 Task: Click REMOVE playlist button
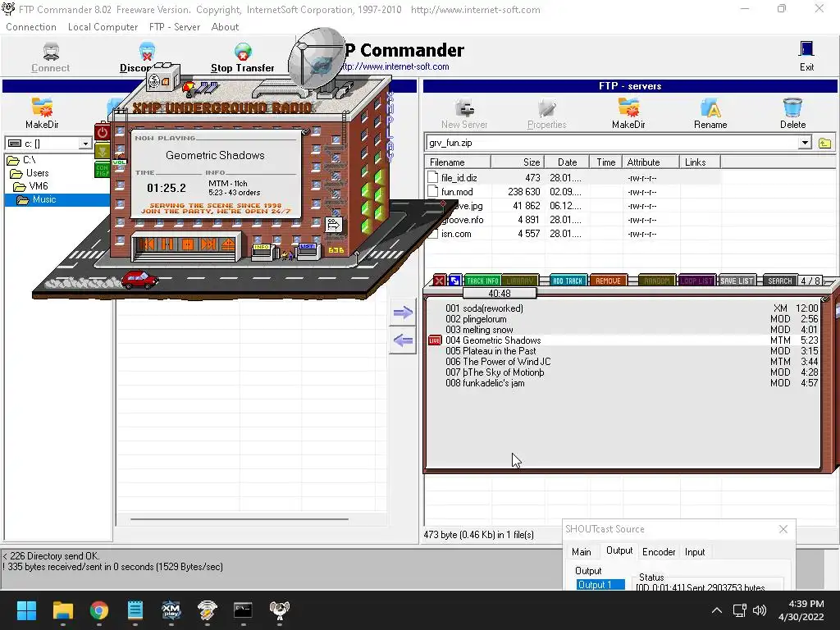coord(608,281)
